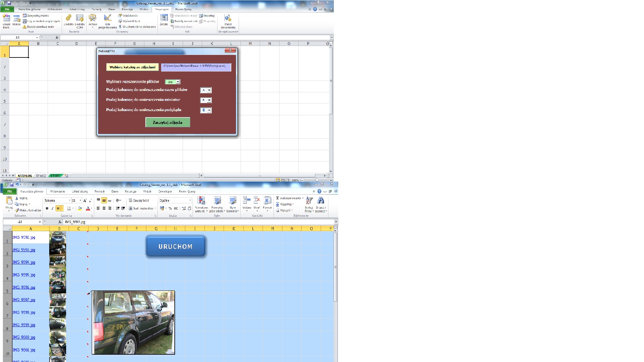This screenshot has height=362, width=644.
Task: Toggle italic formatting in bottom ribbon
Action: [52, 208]
